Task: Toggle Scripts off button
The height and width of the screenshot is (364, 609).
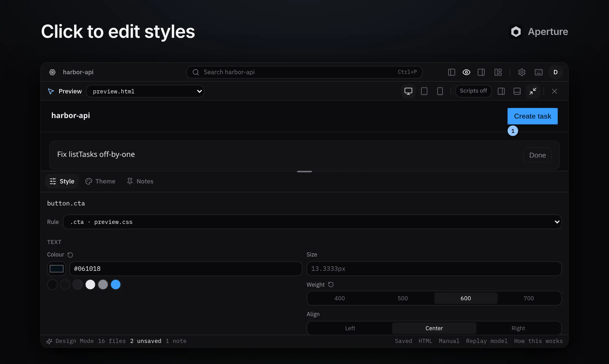Action: pyautogui.click(x=473, y=91)
